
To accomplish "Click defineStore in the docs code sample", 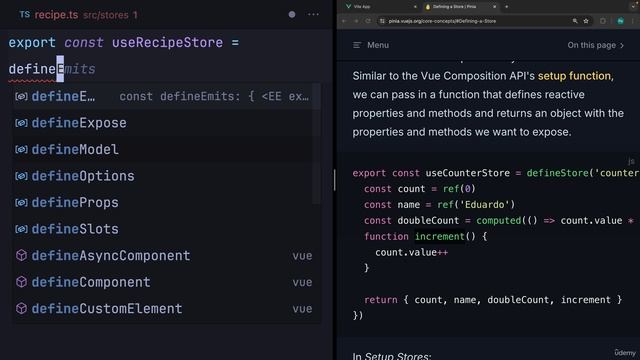I will tap(557, 173).
